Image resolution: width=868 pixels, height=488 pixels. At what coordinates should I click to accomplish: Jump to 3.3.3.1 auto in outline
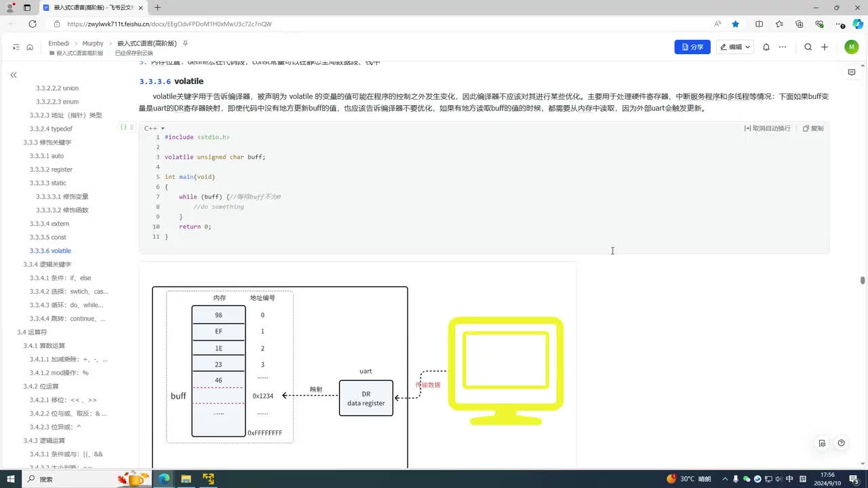pyautogui.click(x=47, y=156)
